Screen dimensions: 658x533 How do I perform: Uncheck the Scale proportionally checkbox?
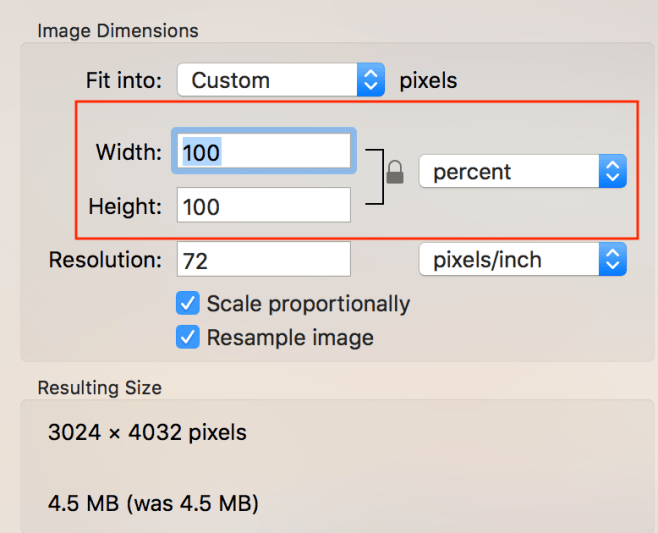tap(188, 303)
